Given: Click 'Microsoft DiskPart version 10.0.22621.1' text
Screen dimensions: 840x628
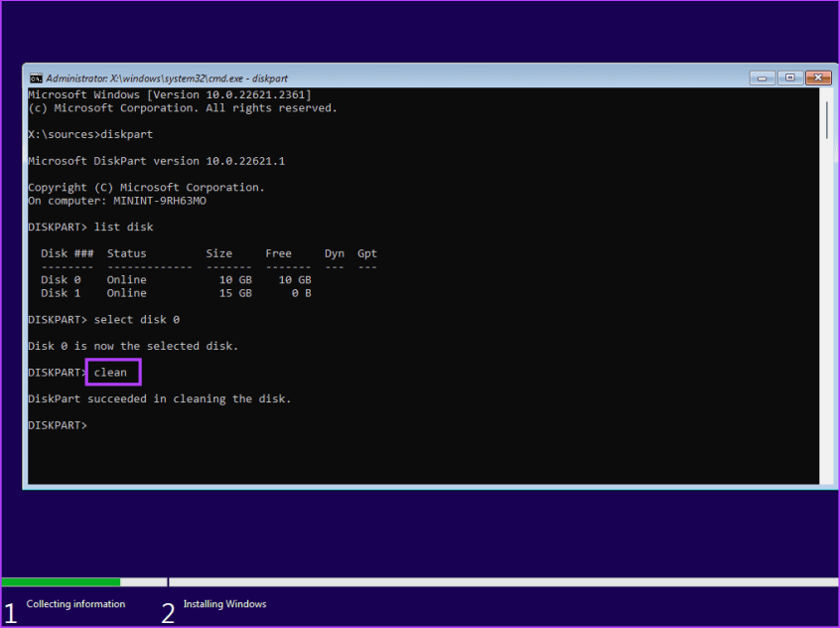Looking at the screenshot, I should 157,161.
